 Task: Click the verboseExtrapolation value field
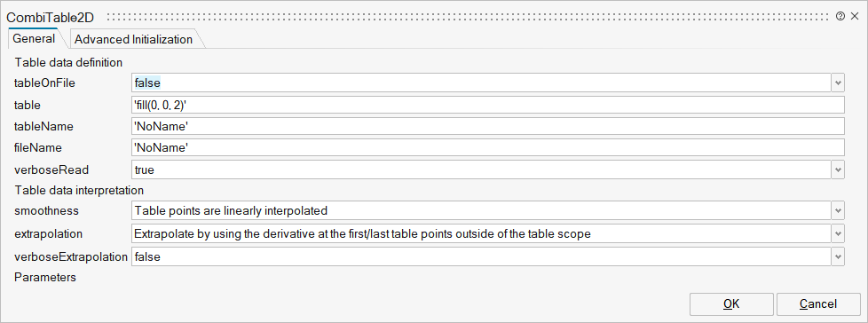click(480, 256)
